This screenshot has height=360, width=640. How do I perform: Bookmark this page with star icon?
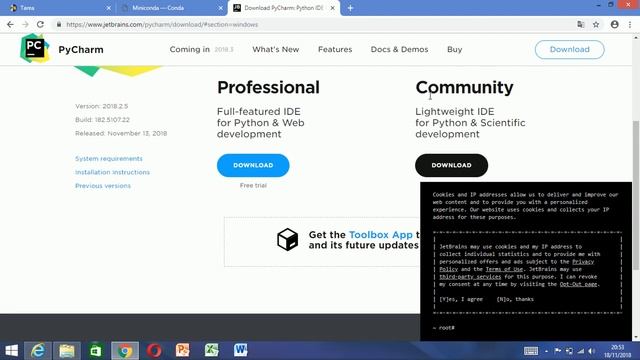pos(596,24)
